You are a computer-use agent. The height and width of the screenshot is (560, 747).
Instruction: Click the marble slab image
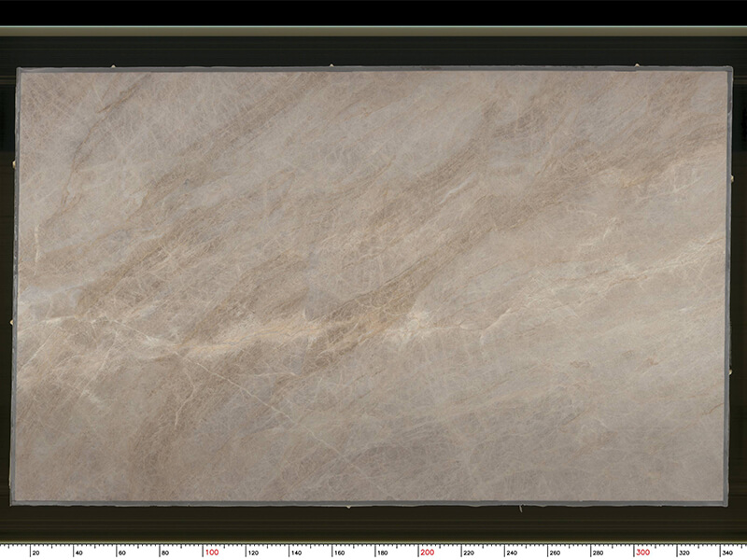[x=371, y=286]
